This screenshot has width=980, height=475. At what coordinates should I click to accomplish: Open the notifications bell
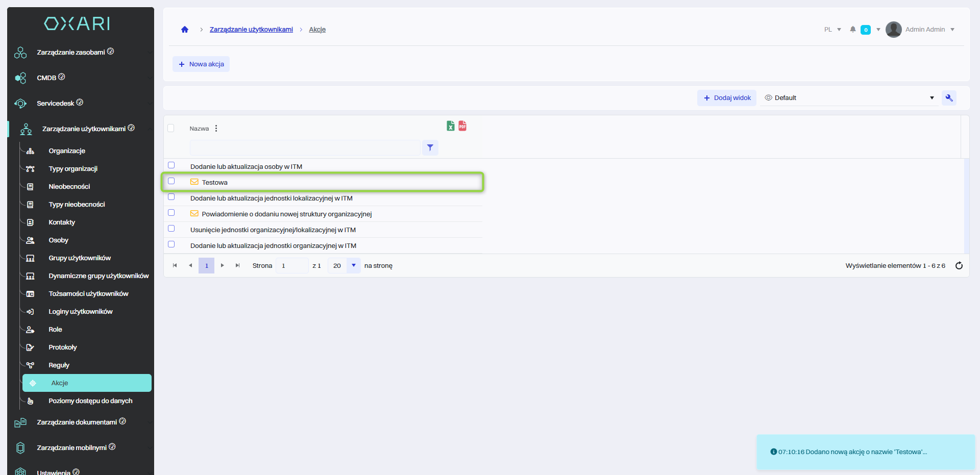tap(852, 30)
